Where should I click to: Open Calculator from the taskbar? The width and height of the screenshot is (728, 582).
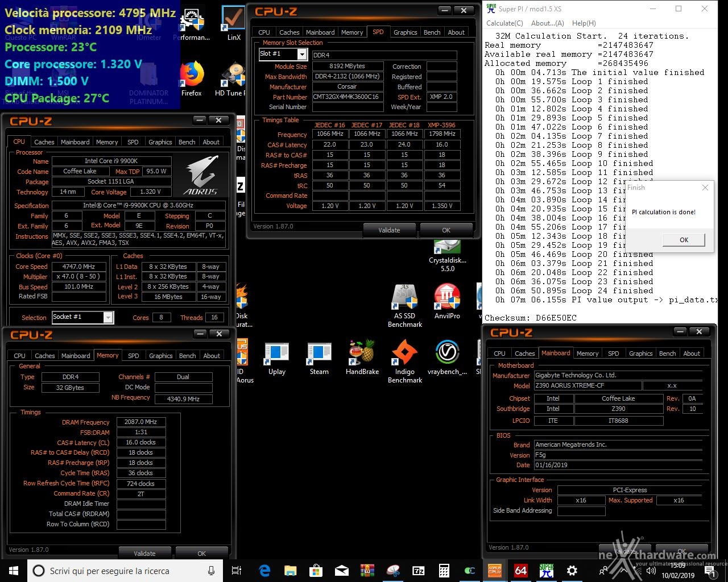[444, 571]
